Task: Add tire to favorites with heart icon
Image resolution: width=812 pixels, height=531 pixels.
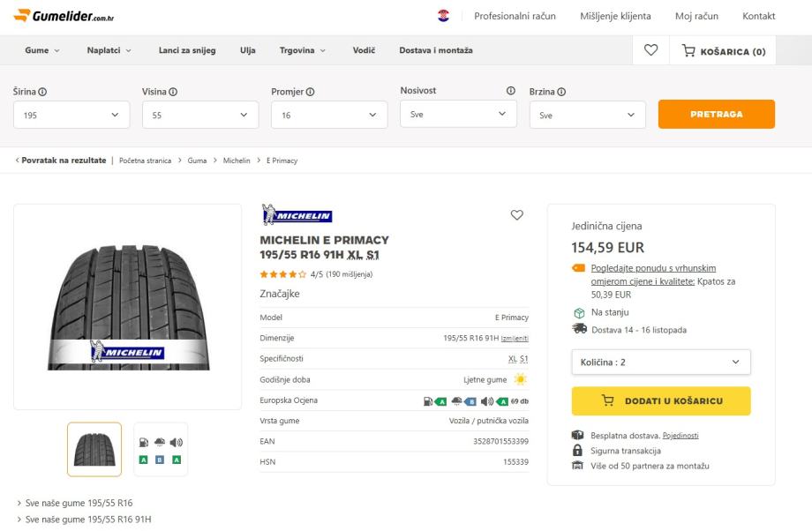Action: click(x=517, y=215)
